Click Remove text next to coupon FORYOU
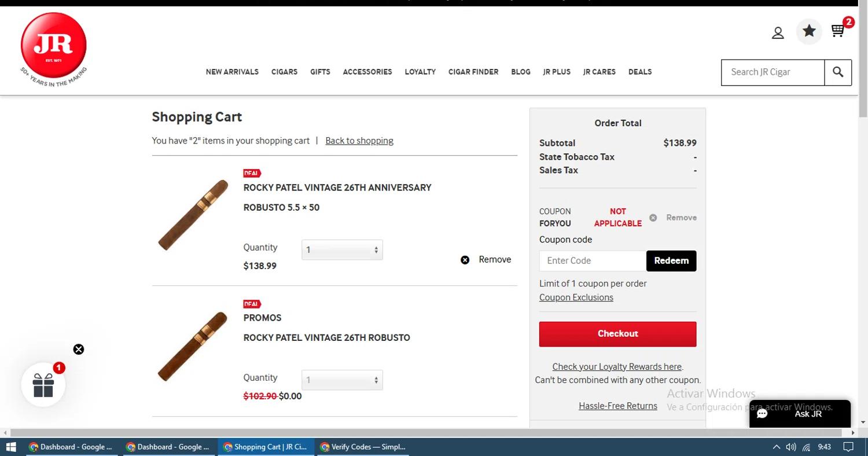 click(x=681, y=218)
